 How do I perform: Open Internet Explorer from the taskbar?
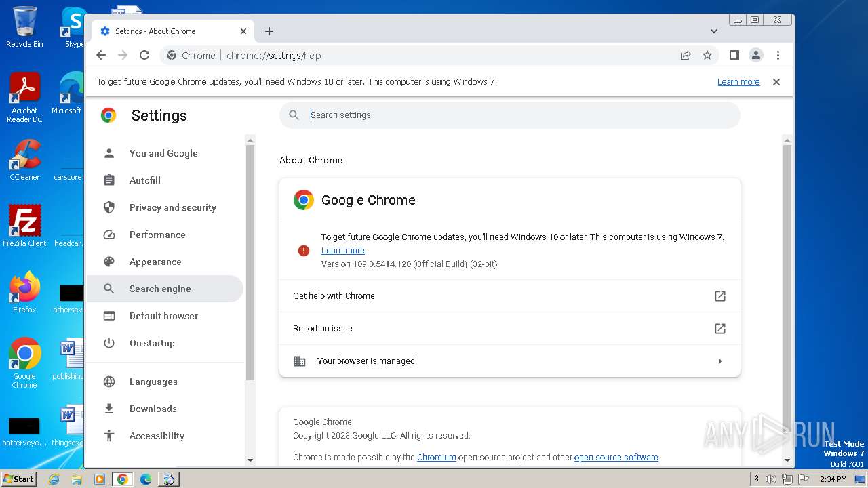coord(54,479)
